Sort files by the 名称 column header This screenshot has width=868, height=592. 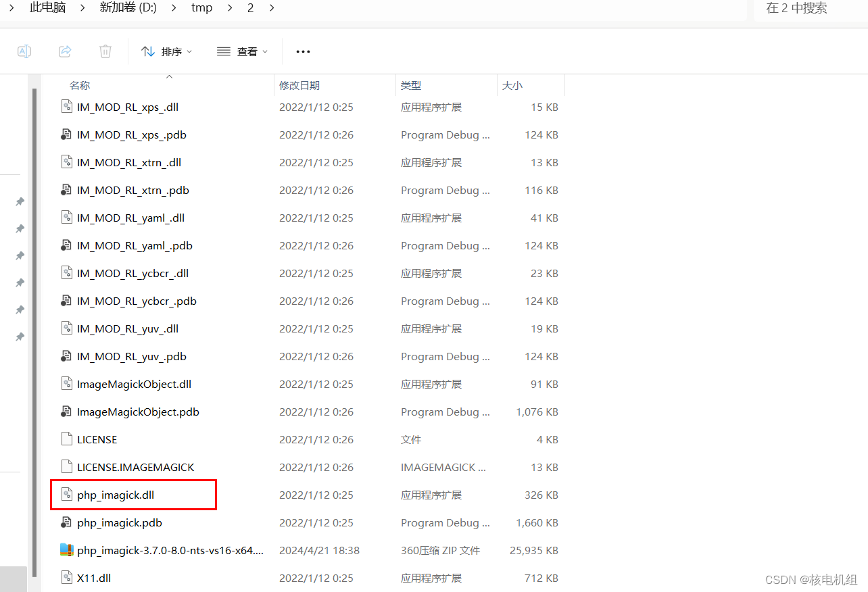point(79,85)
